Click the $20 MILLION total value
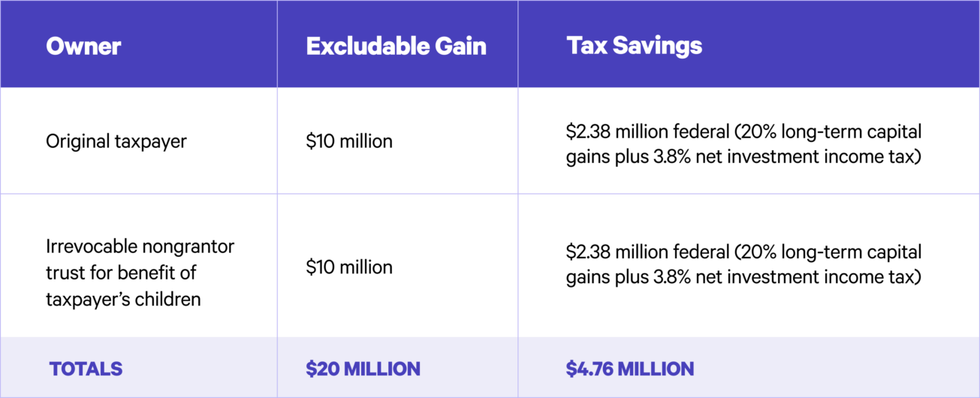The width and height of the screenshot is (980, 398). (x=363, y=369)
